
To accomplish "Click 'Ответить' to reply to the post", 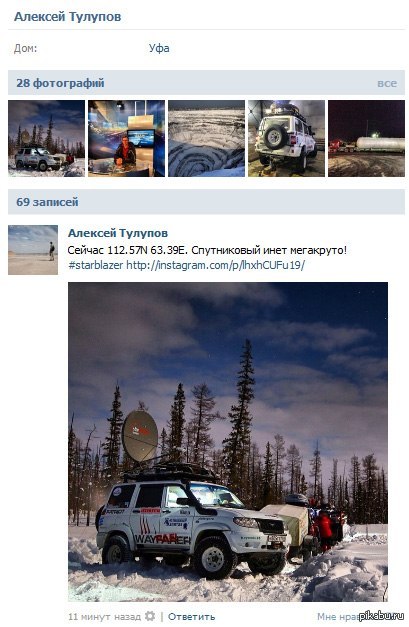I will coord(192,617).
